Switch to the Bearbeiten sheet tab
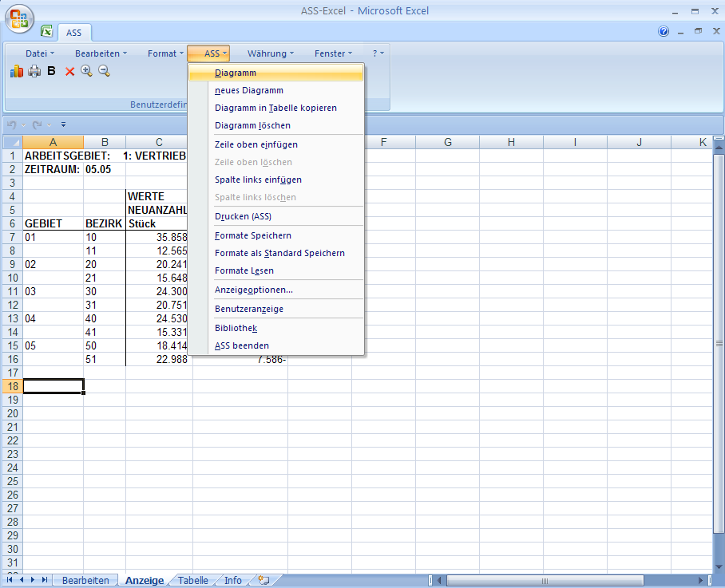The image size is (725, 588). click(85, 580)
